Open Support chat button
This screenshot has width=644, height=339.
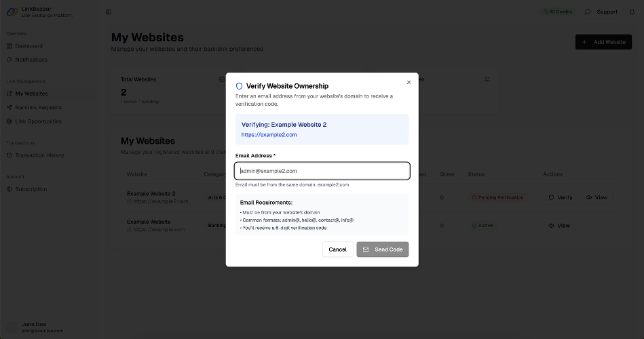[x=601, y=12]
